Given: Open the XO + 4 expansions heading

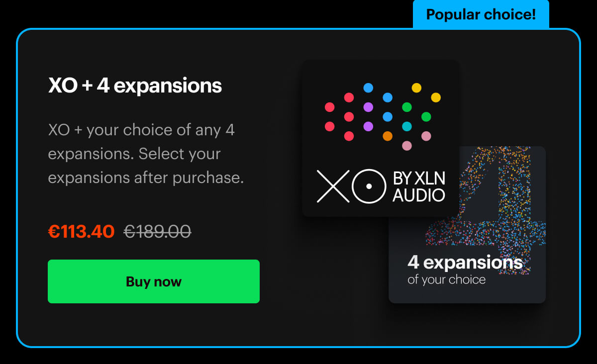Looking at the screenshot, I should (x=134, y=86).
